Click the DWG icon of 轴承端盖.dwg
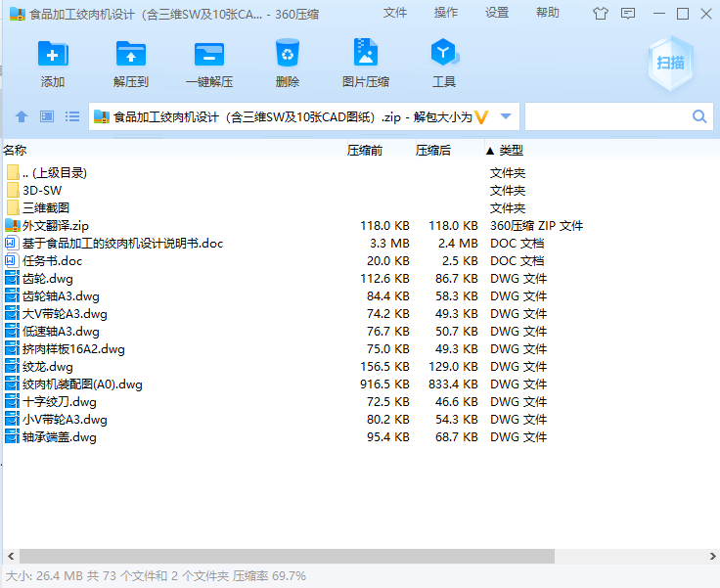The image size is (720, 588). pos(12,437)
